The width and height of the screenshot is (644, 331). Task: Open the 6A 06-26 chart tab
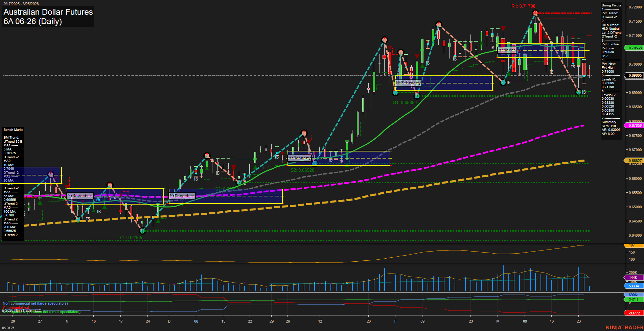(x=8, y=328)
